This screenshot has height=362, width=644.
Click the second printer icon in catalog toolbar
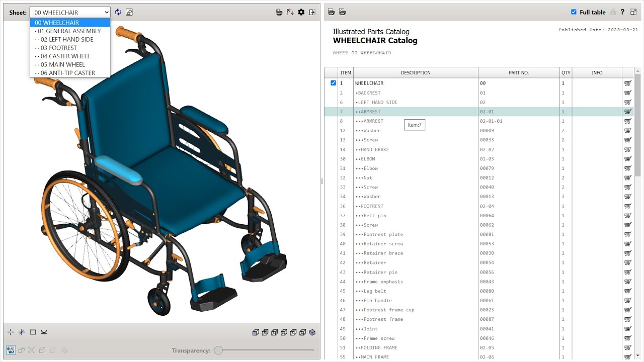pyautogui.click(x=342, y=12)
